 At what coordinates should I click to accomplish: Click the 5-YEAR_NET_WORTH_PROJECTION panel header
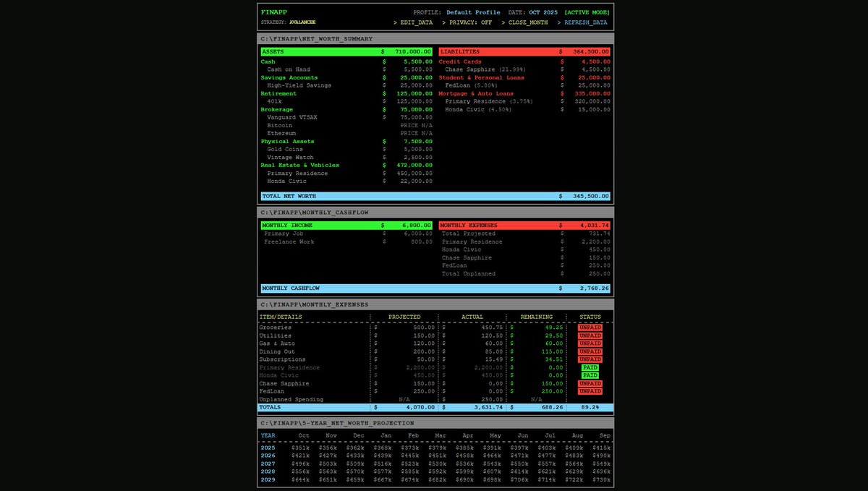[x=435, y=423]
